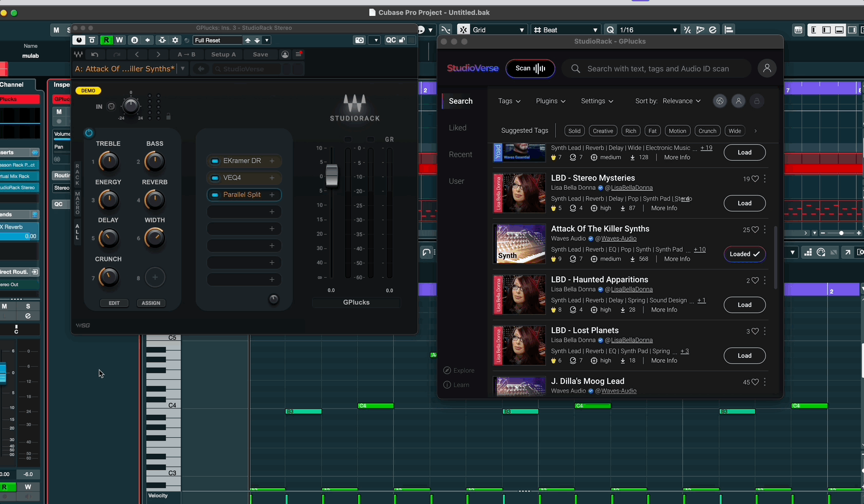Toggle the EKramer DR plugin bypass LED

click(215, 161)
